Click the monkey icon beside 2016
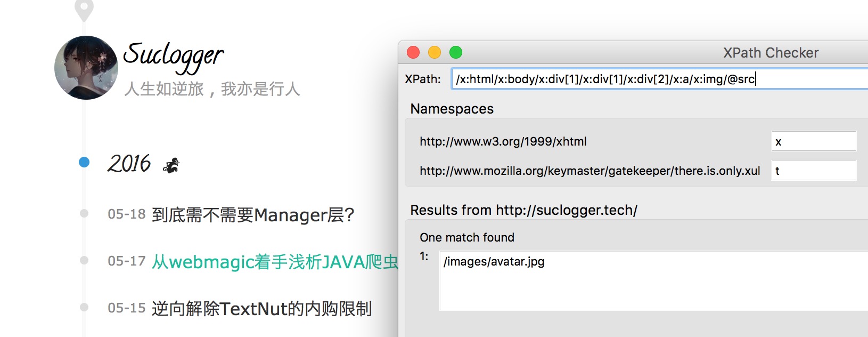The width and height of the screenshot is (868, 337). click(x=171, y=166)
